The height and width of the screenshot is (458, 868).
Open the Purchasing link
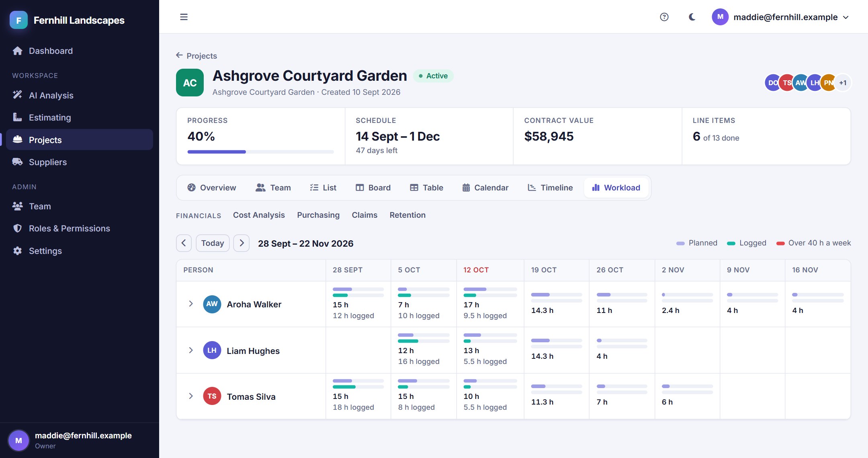[x=318, y=215]
